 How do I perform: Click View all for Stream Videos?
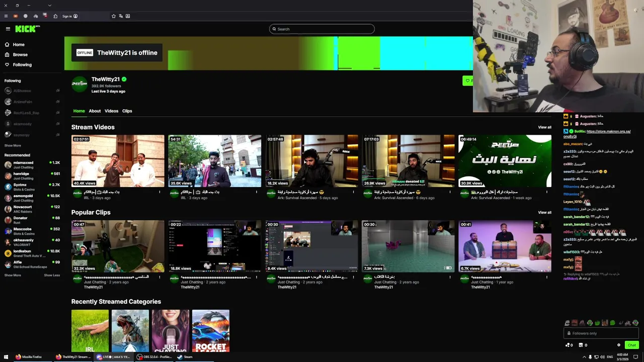[544, 127]
